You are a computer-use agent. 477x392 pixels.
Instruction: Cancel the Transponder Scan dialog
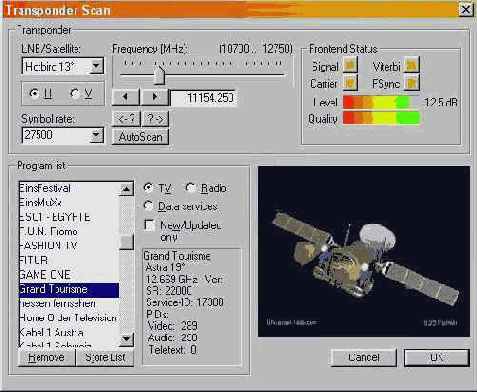pyautogui.click(x=364, y=358)
